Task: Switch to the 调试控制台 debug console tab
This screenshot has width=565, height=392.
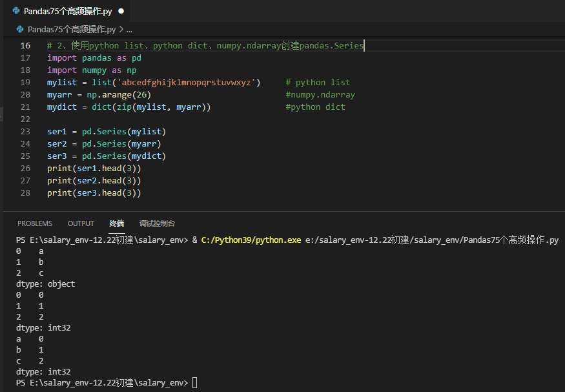Action: click(157, 223)
